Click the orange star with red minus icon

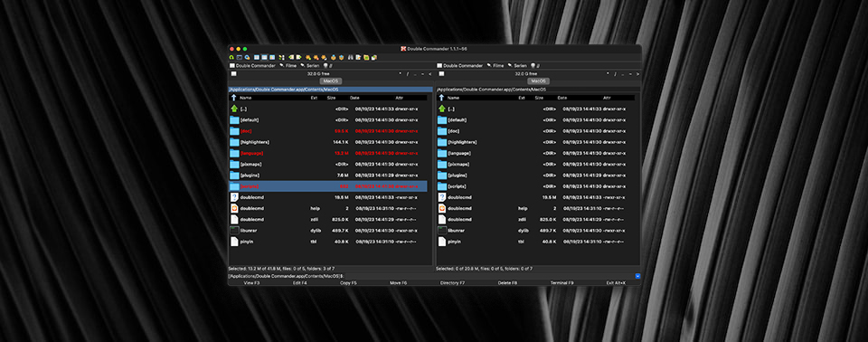coord(316,57)
